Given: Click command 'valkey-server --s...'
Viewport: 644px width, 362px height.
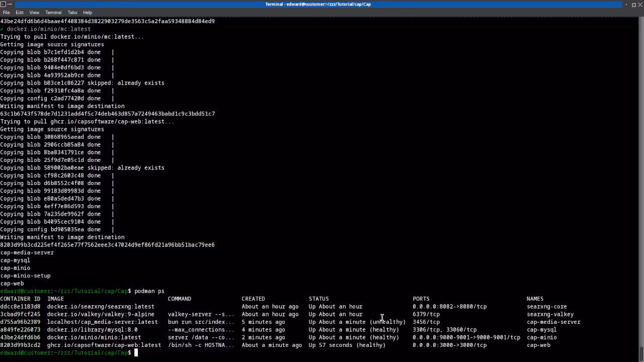Looking at the screenshot, I should [x=201, y=314].
